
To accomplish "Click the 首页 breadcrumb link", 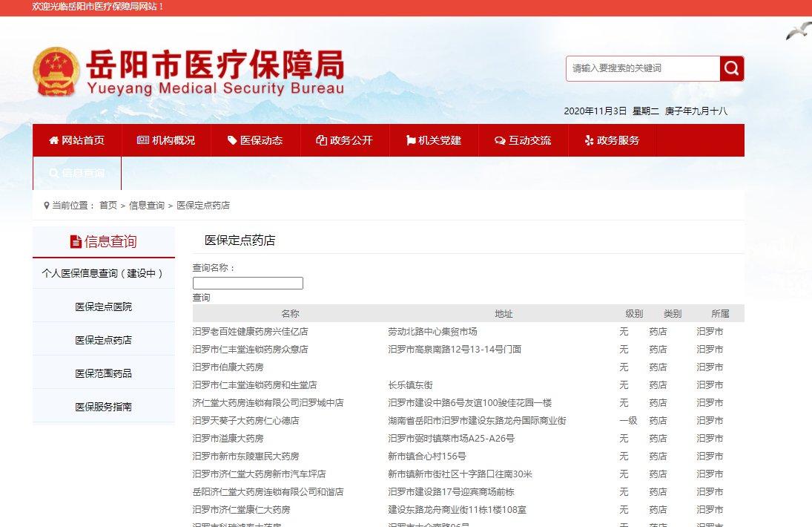I will pyautogui.click(x=108, y=206).
